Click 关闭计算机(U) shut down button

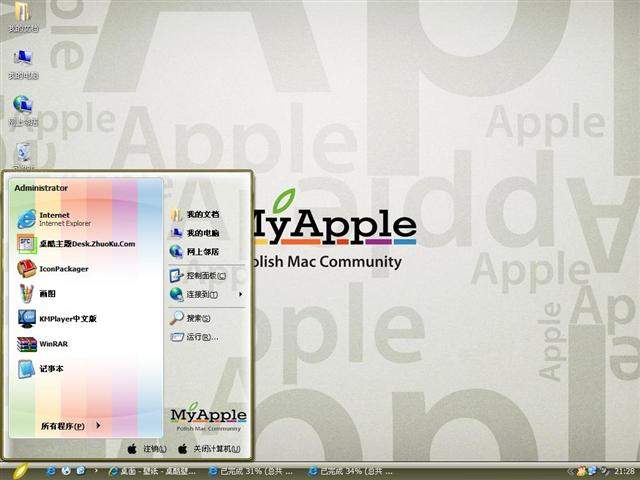point(209,449)
